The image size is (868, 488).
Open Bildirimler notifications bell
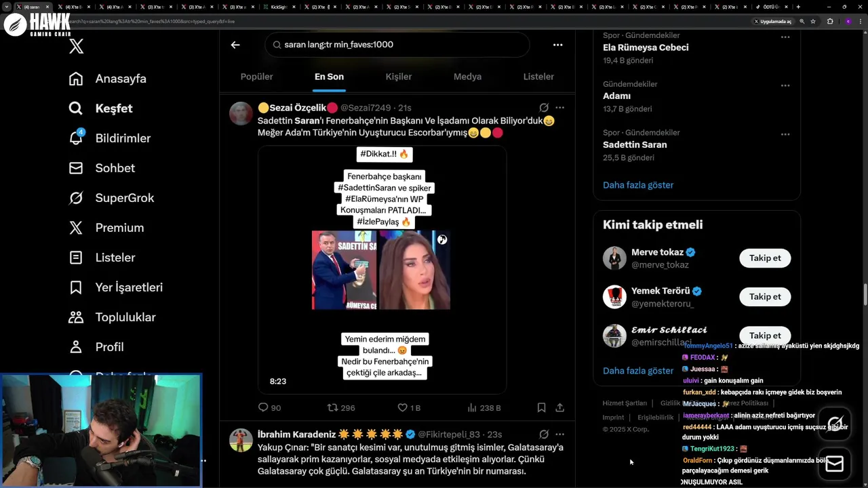109,138
